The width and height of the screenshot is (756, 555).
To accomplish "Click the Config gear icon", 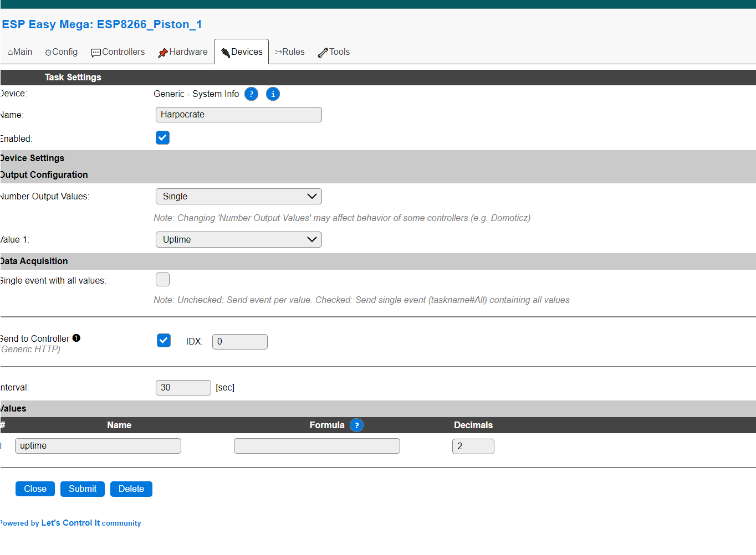I will click(48, 53).
